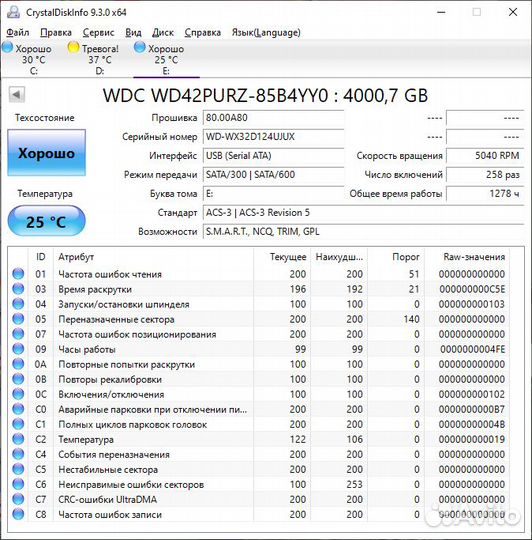Click raw value 0000000004FE for Часы работы
This screenshot has height=540, width=532.
point(472,349)
